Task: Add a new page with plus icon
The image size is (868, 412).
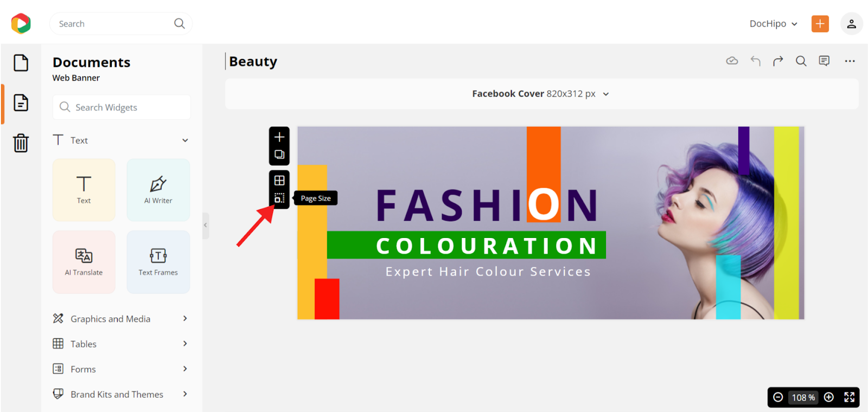Action: (x=279, y=137)
